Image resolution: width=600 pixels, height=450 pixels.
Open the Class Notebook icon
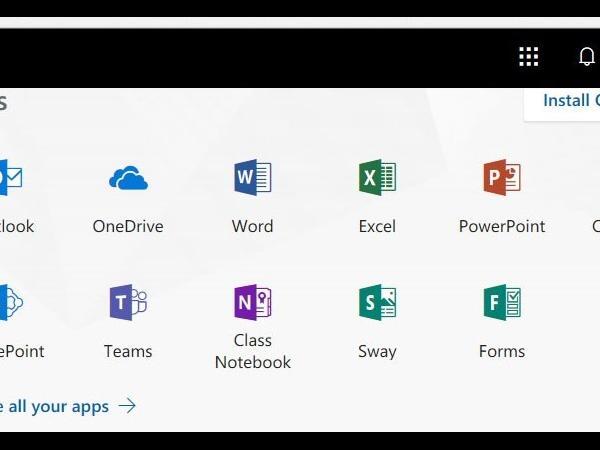pos(253,302)
